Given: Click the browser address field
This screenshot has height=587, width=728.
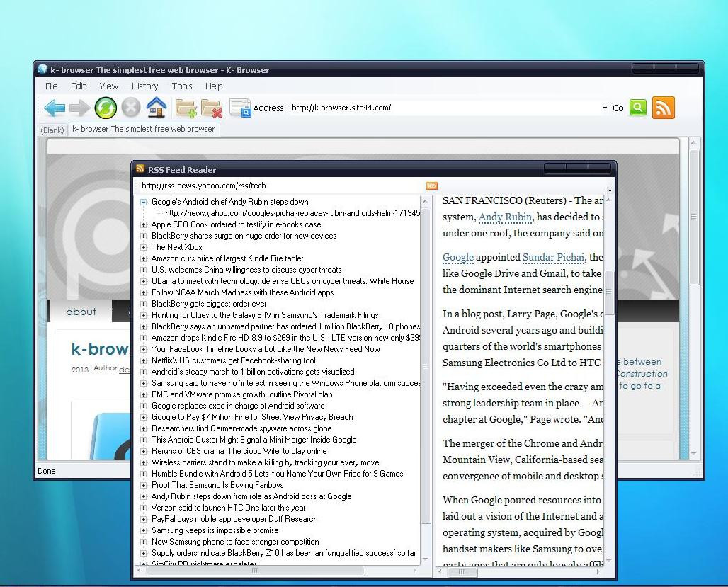Looking at the screenshot, I should click(445, 108).
